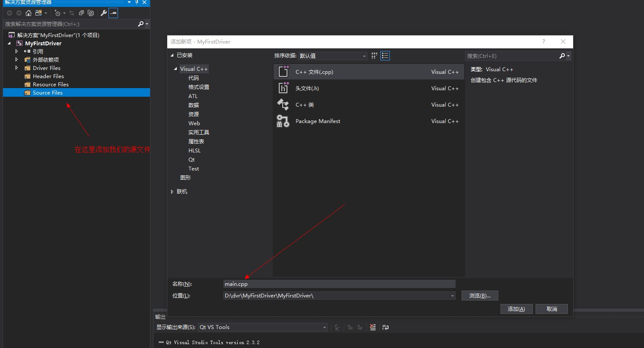Choose the 头文件(.h) template
This screenshot has height=348, width=644.
[x=369, y=88]
